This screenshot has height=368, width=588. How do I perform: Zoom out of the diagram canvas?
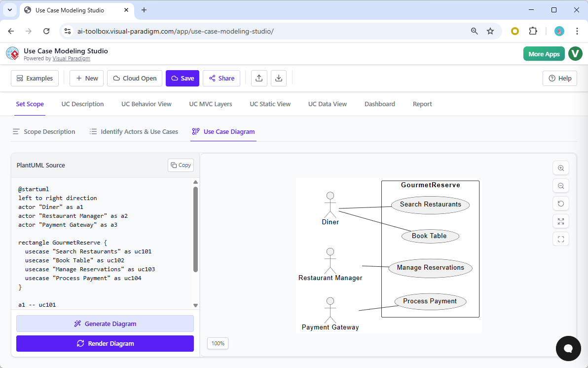click(561, 186)
